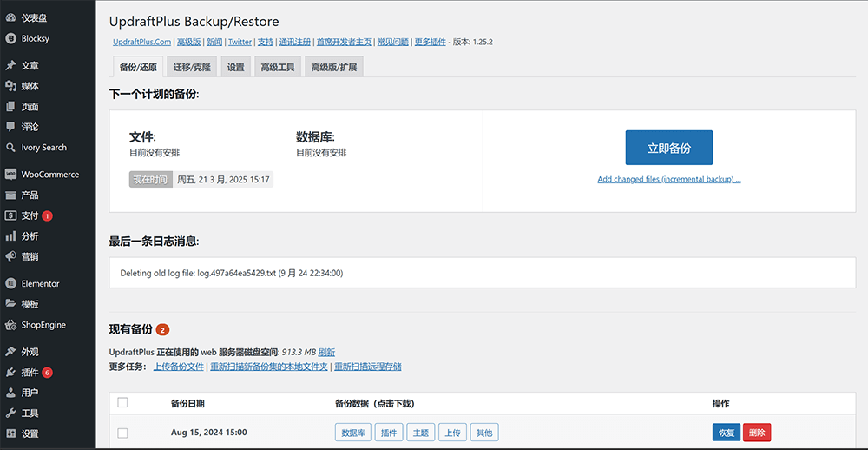868x450 pixels.
Task: Download the 数据库 backup data
Action: pyautogui.click(x=352, y=433)
